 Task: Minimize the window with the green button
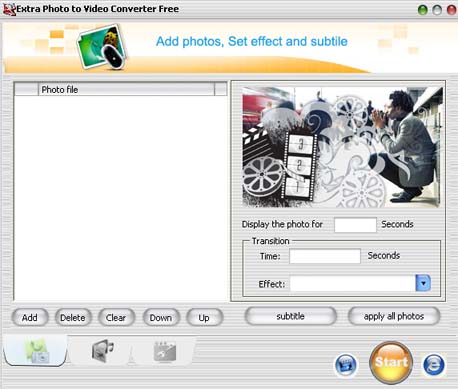click(x=423, y=10)
